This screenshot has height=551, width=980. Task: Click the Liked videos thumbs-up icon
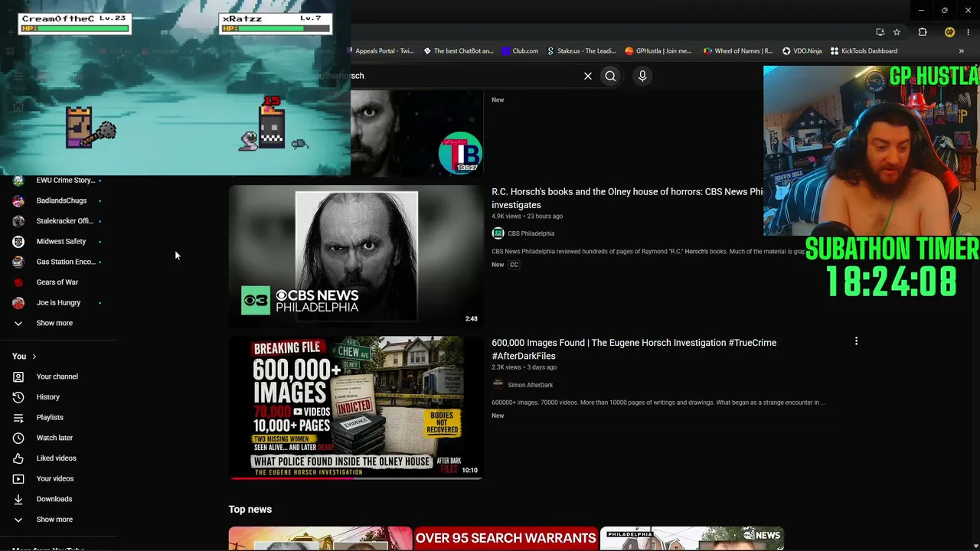click(18, 458)
